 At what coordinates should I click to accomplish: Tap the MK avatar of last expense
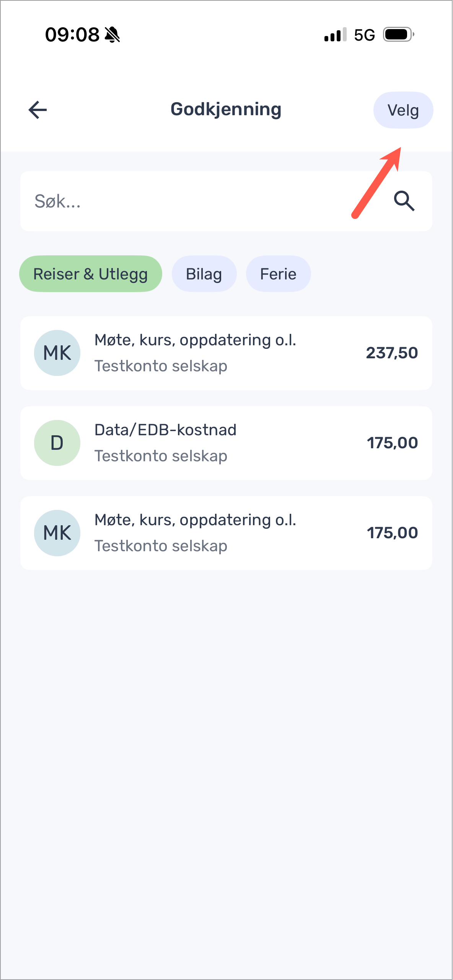click(x=57, y=533)
